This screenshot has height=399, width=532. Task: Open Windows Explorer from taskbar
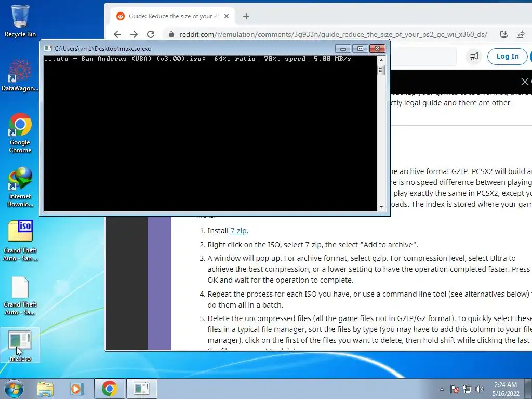(46, 389)
